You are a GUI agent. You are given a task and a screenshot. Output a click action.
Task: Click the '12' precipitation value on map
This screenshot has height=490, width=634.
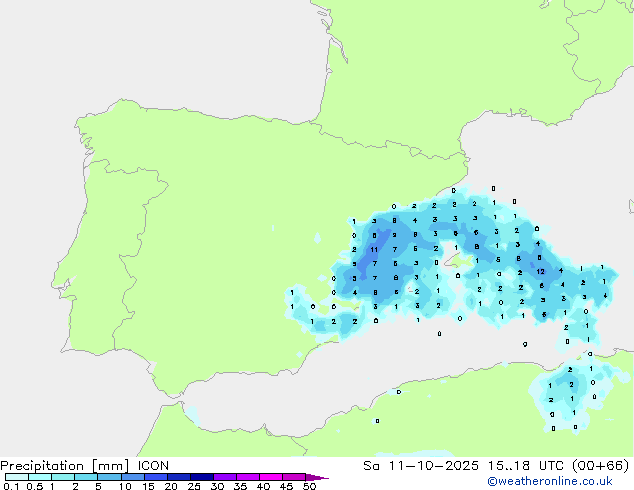(x=541, y=272)
